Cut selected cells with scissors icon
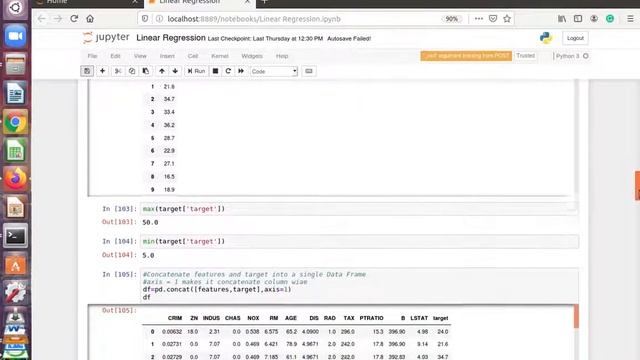The image size is (640, 360). coord(118,71)
